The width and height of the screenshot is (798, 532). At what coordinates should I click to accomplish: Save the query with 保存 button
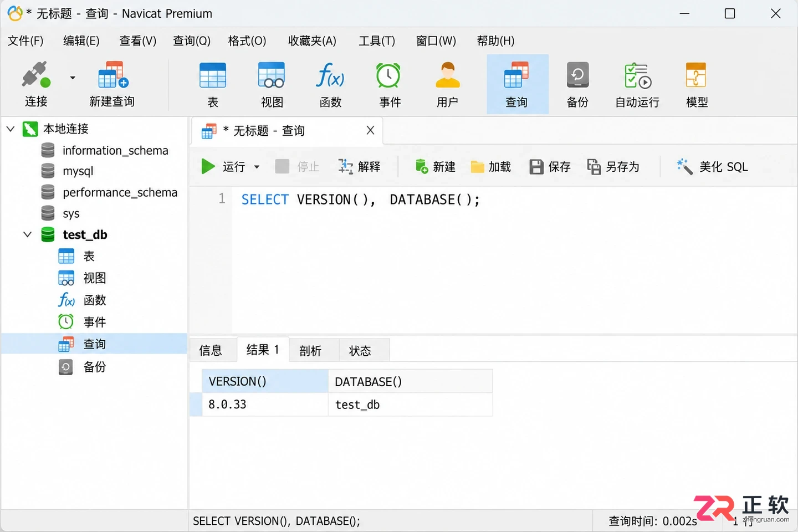point(550,166)
